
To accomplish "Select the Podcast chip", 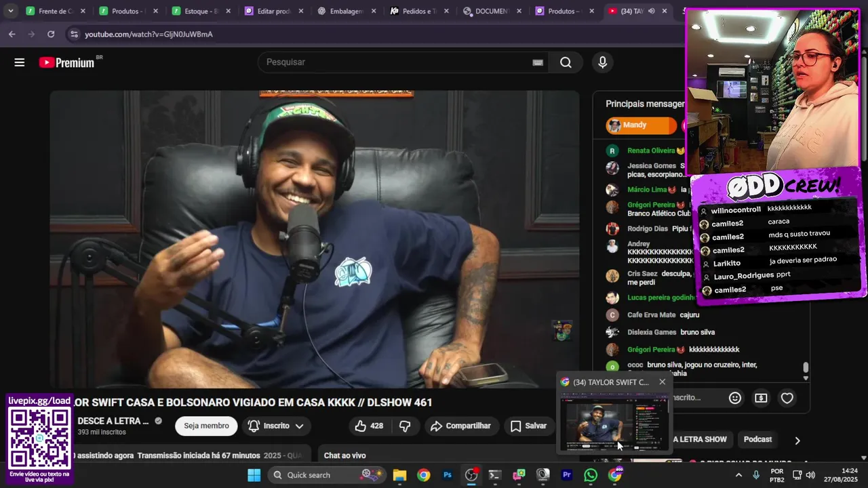I will click(757, 439).
